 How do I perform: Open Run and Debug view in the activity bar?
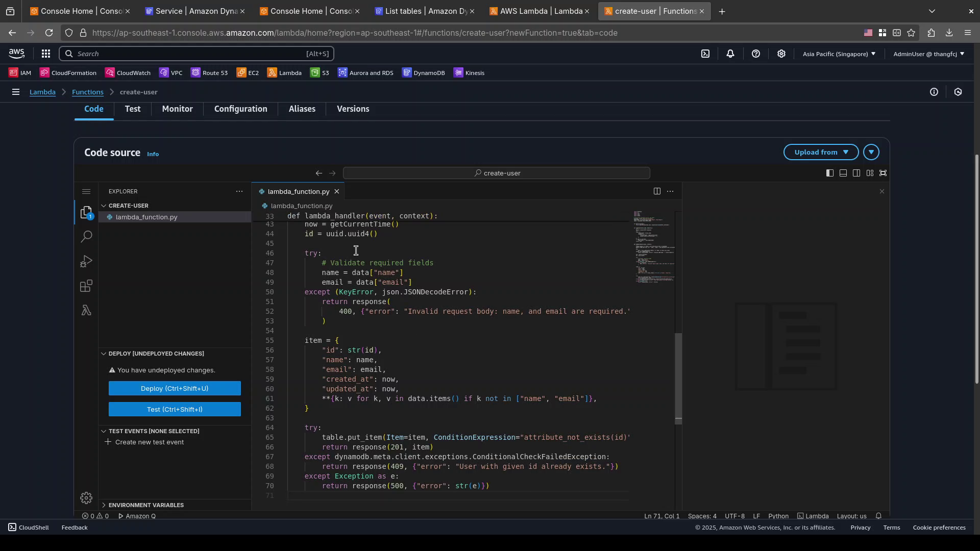point(86,261)
